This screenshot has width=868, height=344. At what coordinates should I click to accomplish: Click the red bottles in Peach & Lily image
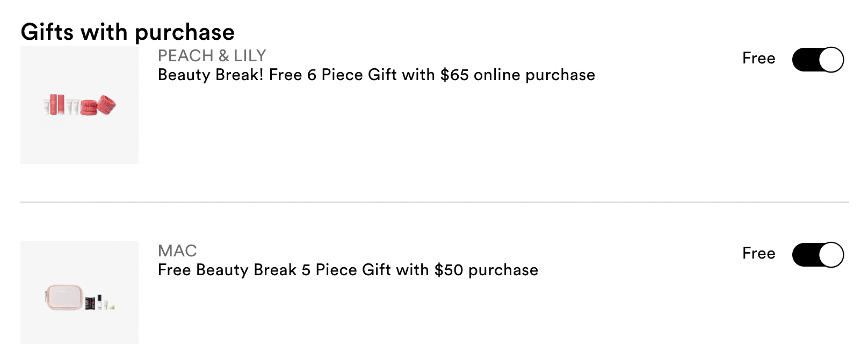[x=57, y=104]
